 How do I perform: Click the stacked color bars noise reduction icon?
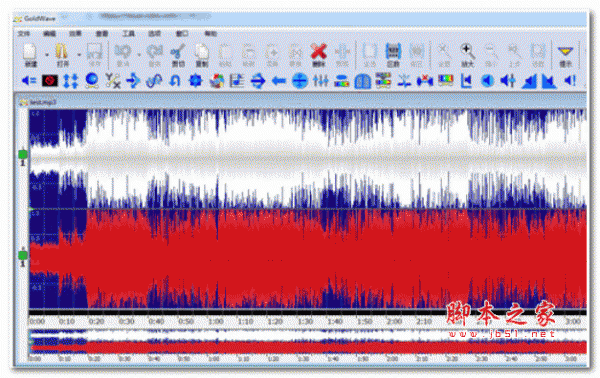pos(383,81)
